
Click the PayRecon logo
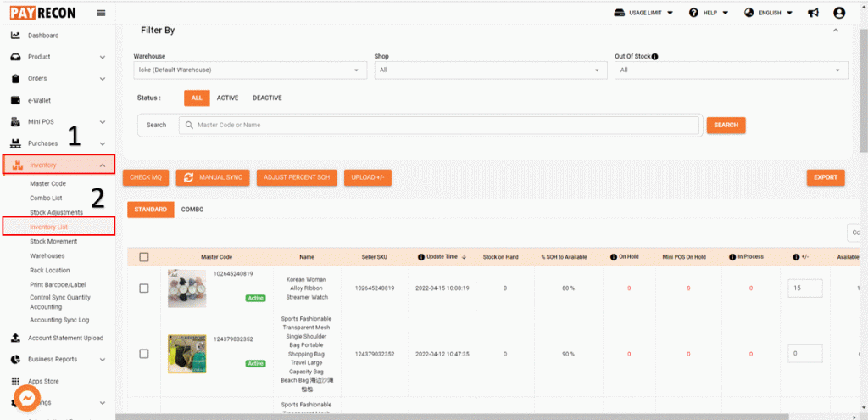42,14
